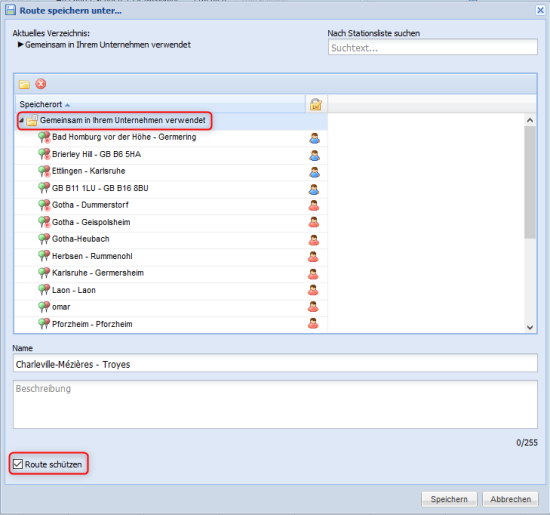
Task: Click blue user icon for Bad Homburg route
Action: (x=314, y=138)
